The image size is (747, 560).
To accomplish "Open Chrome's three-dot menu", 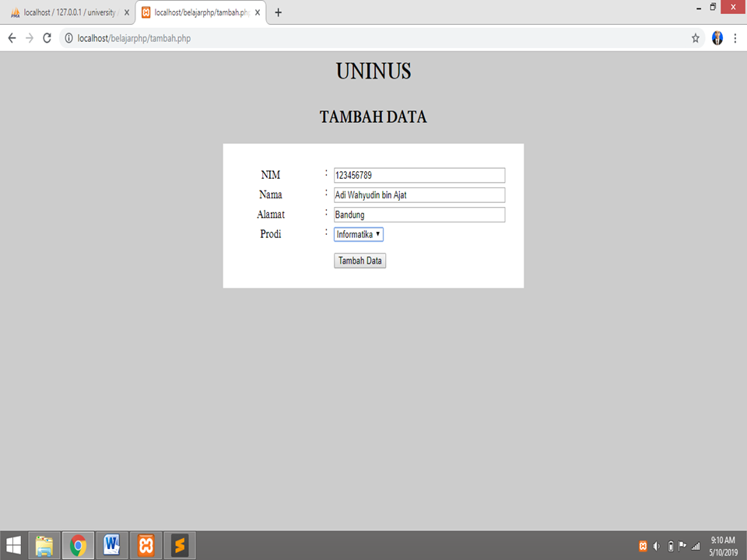I will click(x=735, y=38).
